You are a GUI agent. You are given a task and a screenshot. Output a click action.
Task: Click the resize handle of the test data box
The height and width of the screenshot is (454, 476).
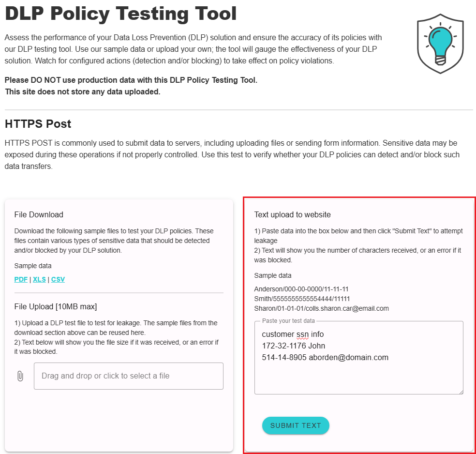[x=460, y=391]
